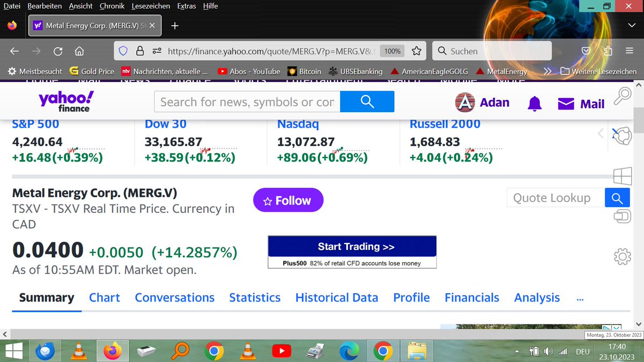Click the Start Trading banner
The height and width of the screenshot is (362, 644).
(x=352, y=247)
